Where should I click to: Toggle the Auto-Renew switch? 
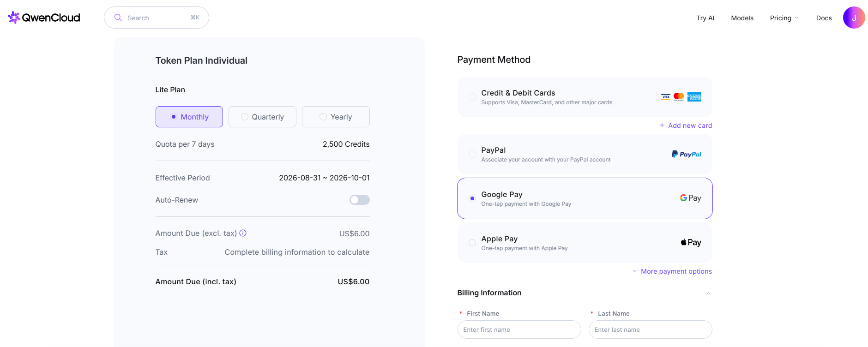[359, 200]
